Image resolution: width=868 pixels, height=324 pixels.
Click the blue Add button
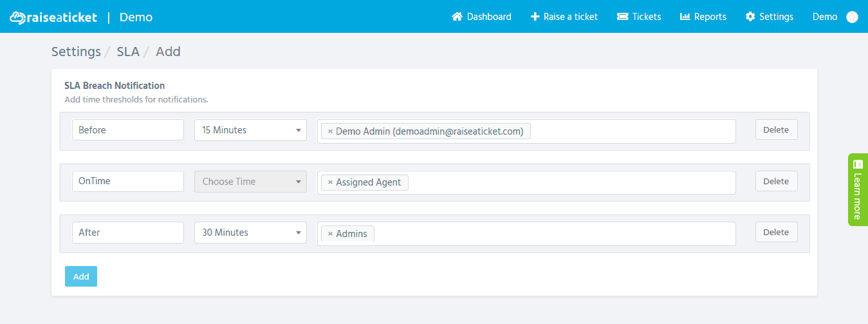pos(81,276)
